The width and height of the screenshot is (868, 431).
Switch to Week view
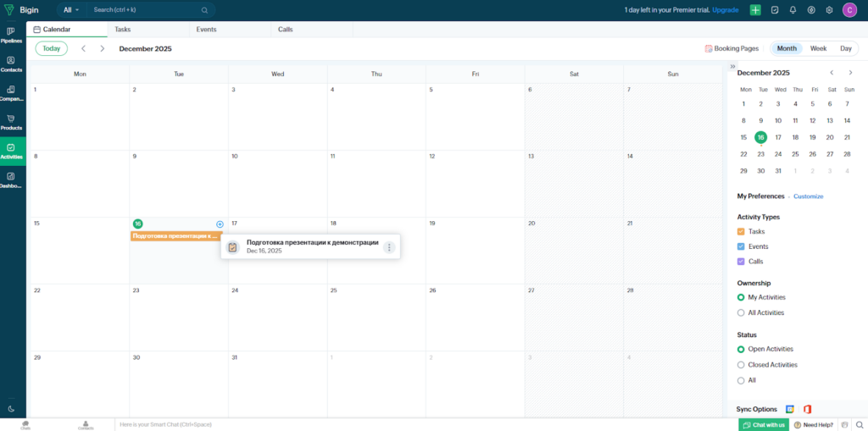pyautogui.click(x=818, y=48)
